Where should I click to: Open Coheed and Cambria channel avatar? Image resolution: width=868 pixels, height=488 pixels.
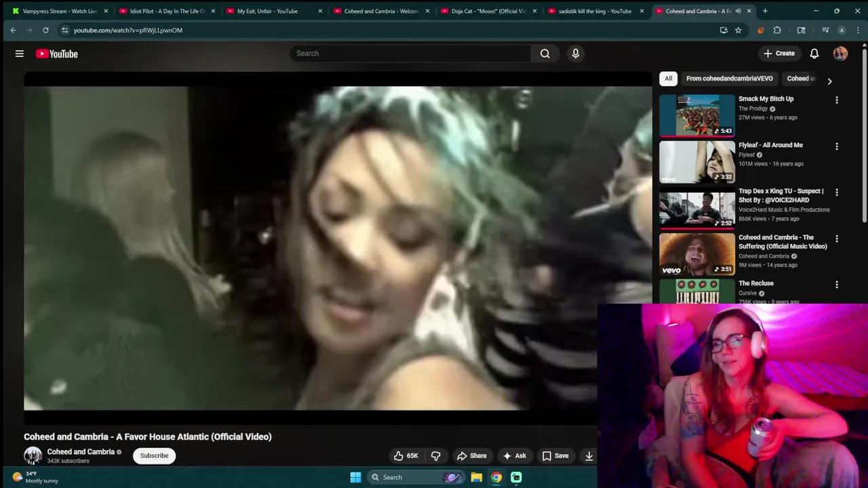[33, 455]
